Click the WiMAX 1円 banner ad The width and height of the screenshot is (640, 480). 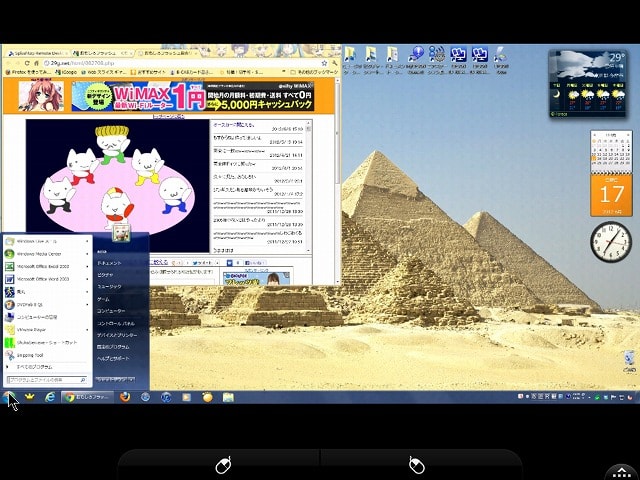pos(193,96)
